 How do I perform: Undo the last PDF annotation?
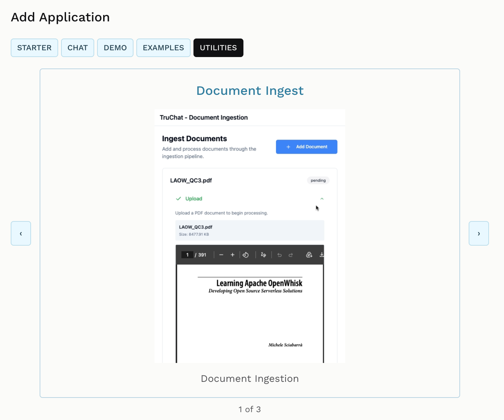[x=279, y=255]
